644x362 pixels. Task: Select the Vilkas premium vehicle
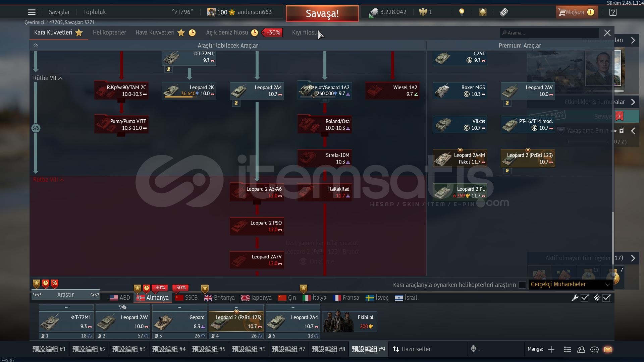point(460,124)
